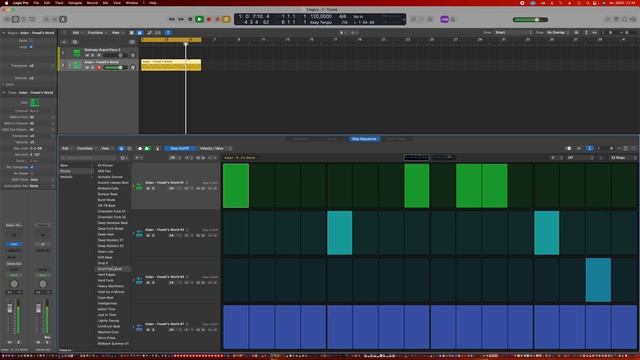Click the Duplicate Track button

tap(75, 42)
